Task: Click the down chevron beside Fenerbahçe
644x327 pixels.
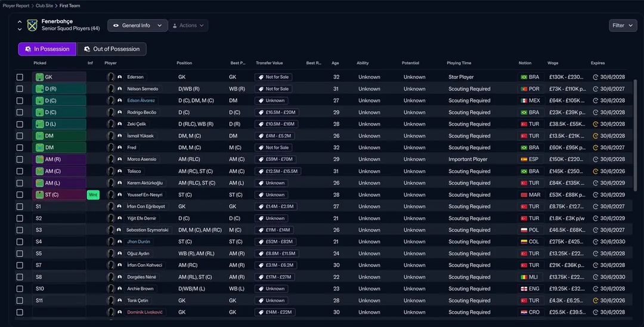Action: pyautogui.click(x=20, y=30)
